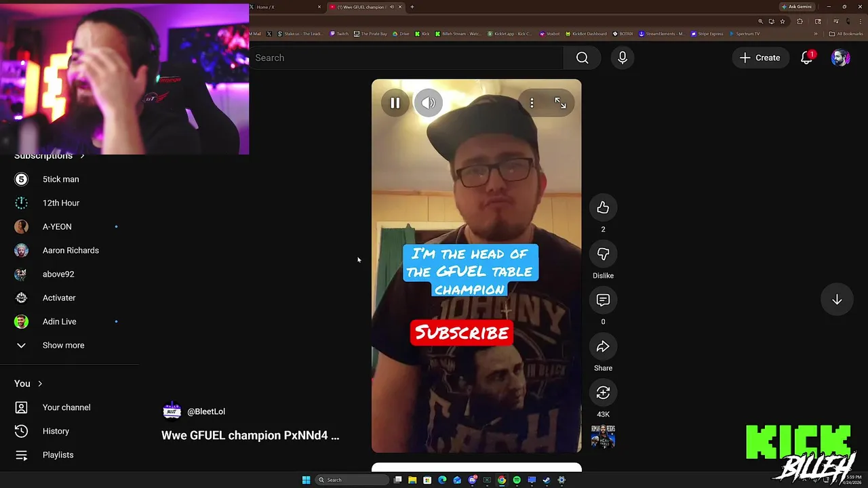The height and width of the screenshot is (488, 868).
Task: Click the Dislike thumbs down icon
Action: pos(603,254)
